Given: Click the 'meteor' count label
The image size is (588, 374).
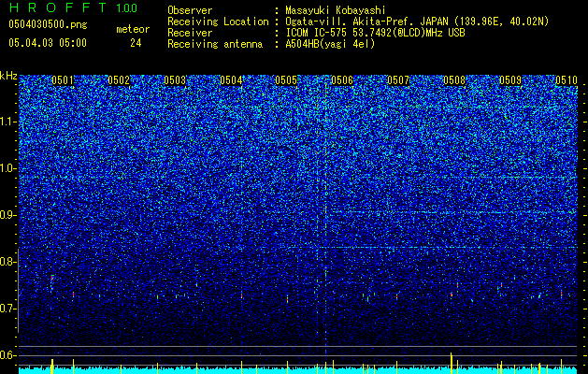Looking at the screenshot, I should coord(133,29).
